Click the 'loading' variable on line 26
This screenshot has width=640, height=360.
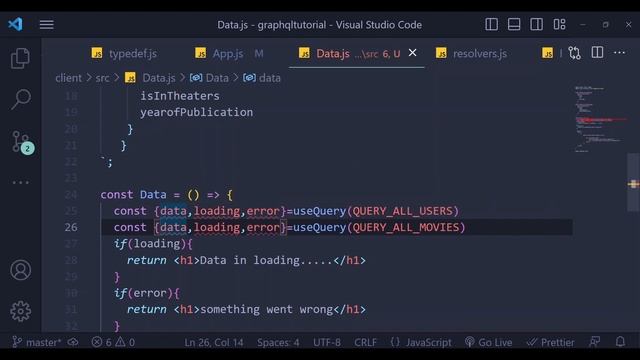(217, 227)
